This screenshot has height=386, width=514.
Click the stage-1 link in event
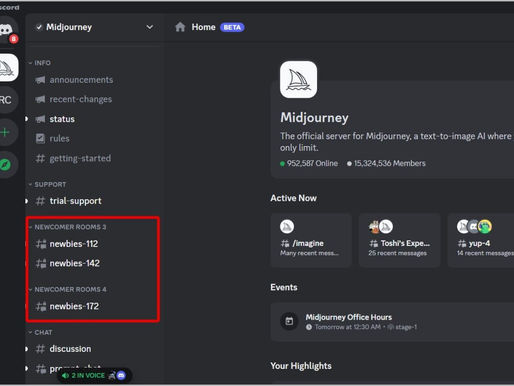click(402, 327)
